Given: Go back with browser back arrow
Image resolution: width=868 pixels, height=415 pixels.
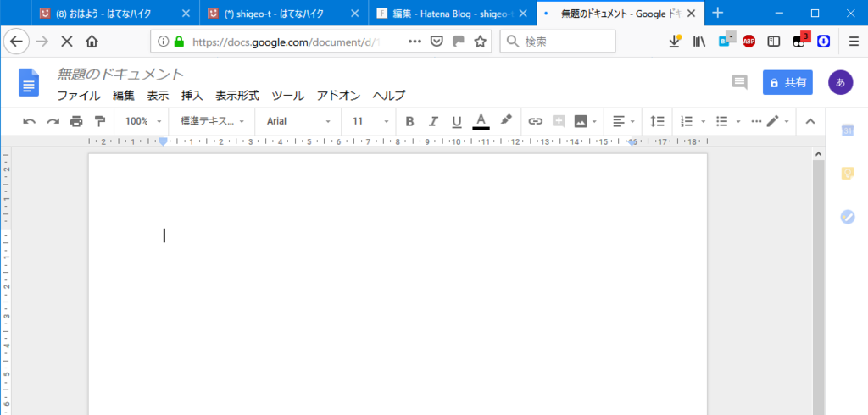Looking at the screenshot, I should click(17, 41).
